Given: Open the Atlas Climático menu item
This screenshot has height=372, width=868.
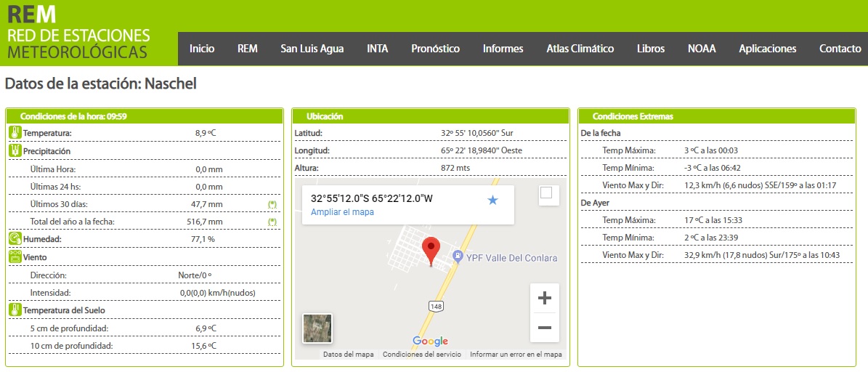Looking at the screenshot, I should click(x=580, y=49).
